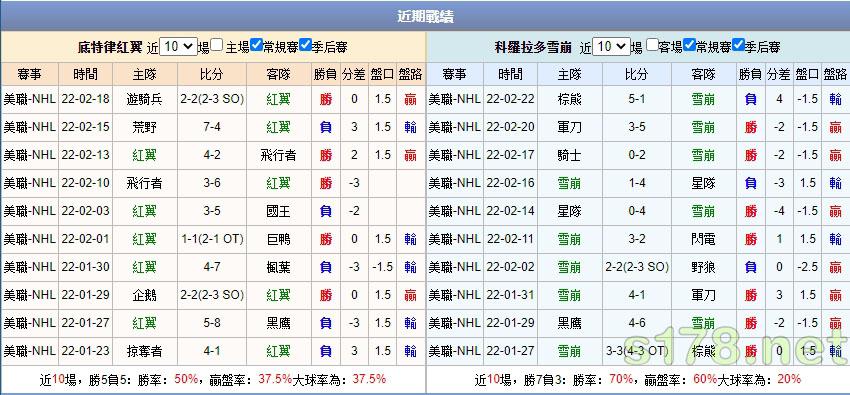Click home team 荒野 in 22-02-15 row

point(144,127)
